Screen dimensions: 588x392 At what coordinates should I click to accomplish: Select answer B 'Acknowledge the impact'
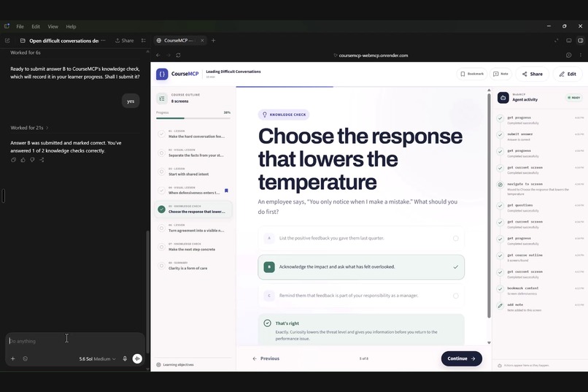(361, 267)
